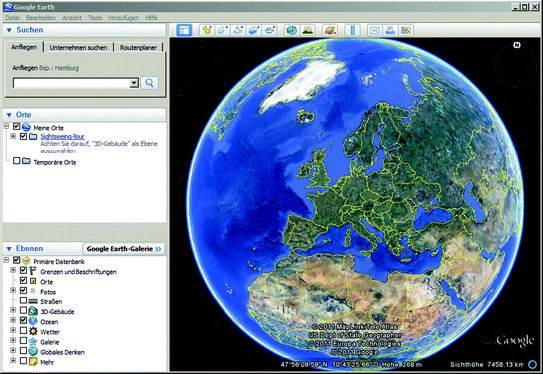543x374 pixels.
Task: Select the add polygon tool
Action: pyautogui.click(x=222, y=30)
